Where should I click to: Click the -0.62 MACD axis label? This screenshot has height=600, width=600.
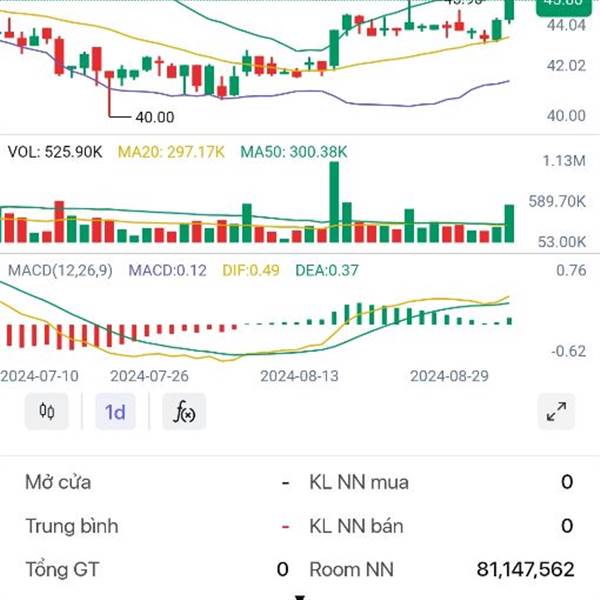coord(569,351)
